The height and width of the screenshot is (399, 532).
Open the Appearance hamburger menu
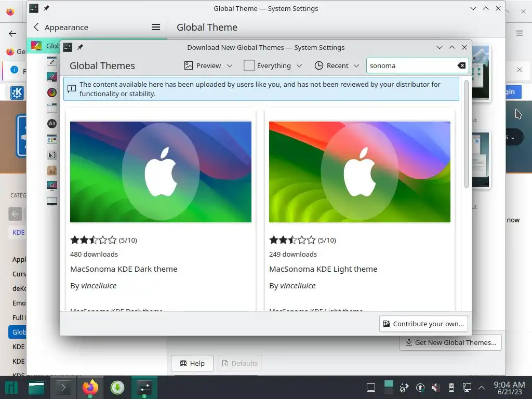[x=156, y=27]
